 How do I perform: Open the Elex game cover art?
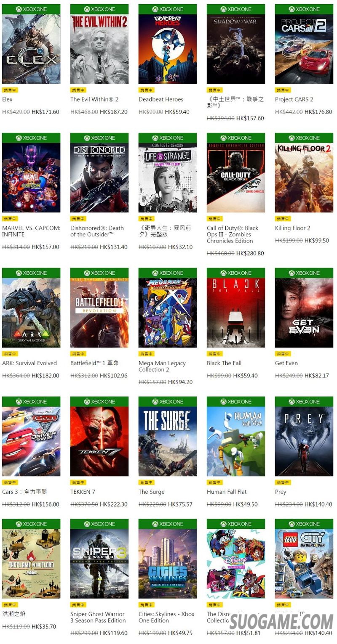pos(31,44)
